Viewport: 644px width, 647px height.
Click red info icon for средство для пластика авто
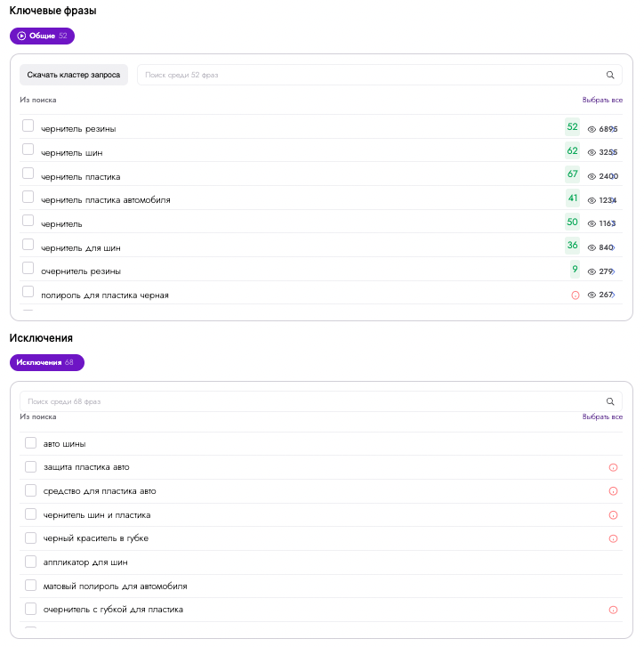(x=613, y=491)
